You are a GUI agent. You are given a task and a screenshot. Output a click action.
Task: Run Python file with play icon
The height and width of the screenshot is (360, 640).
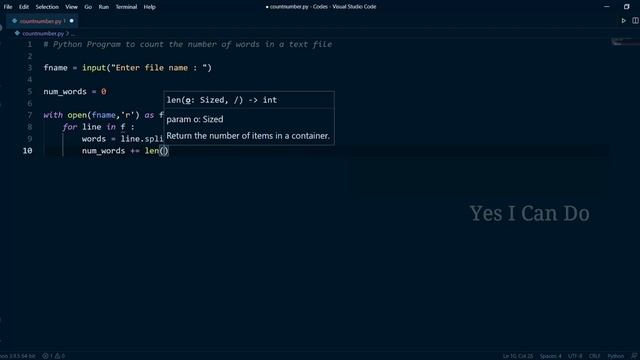(623, 21)
